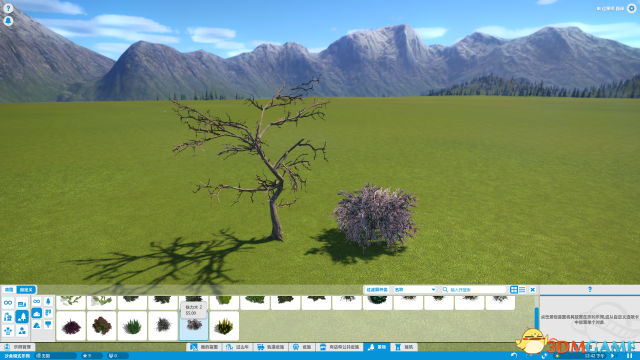Click the scenery search input field
Image resolution: width=640 pixels, height=360 pixels.
click(473, 289)
